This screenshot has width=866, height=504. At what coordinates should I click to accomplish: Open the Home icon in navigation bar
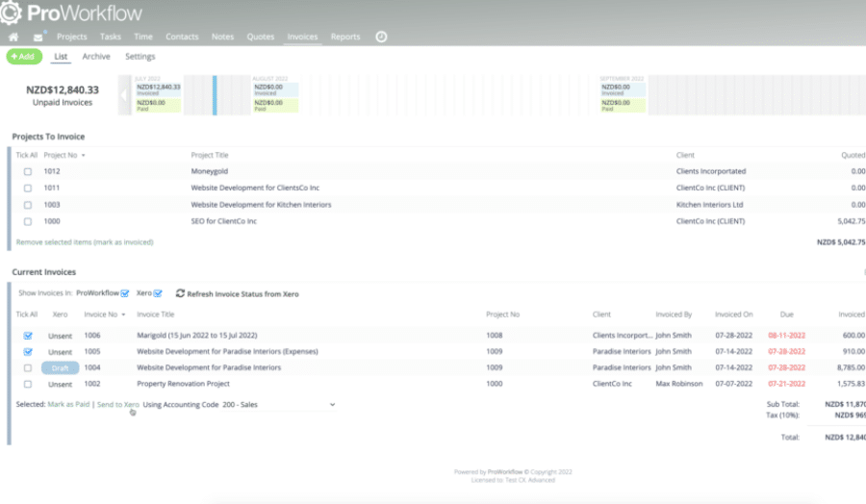[x=13, y=37]
